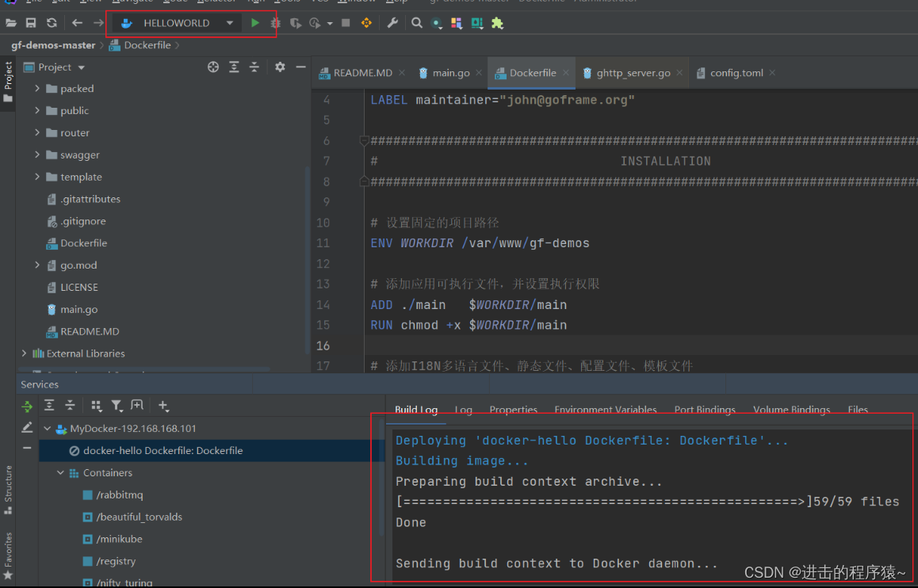Screen dimensions: 918x588
Task: Click the Edit Configuration pencil icon in Services
Action: click(27, 428)
